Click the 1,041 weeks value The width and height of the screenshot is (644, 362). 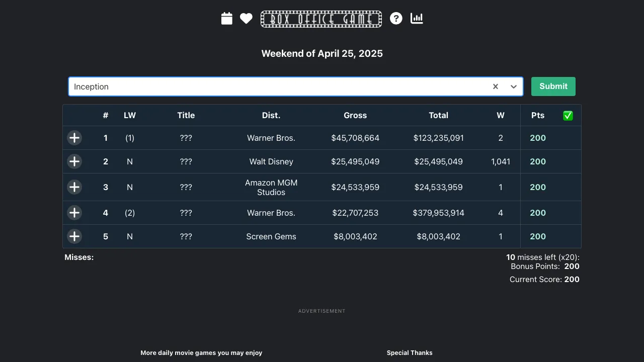501,161
